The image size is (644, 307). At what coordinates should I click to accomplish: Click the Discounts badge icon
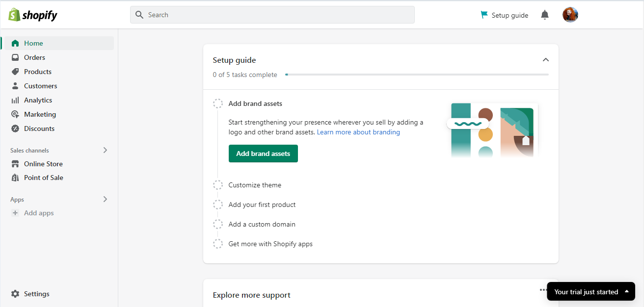click(x=15, y=128)
